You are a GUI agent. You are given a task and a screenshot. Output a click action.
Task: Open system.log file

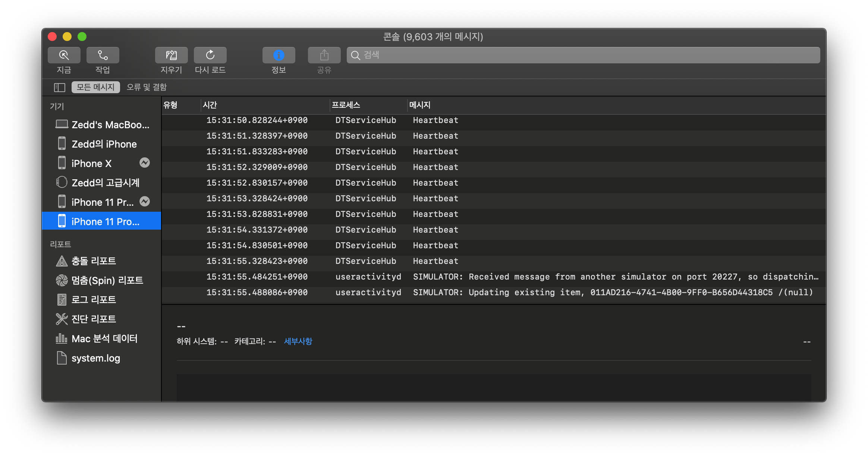tap(101, 358)
